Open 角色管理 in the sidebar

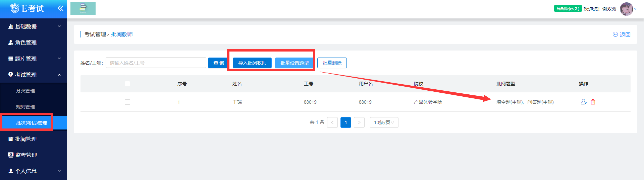tap(34, 42)
